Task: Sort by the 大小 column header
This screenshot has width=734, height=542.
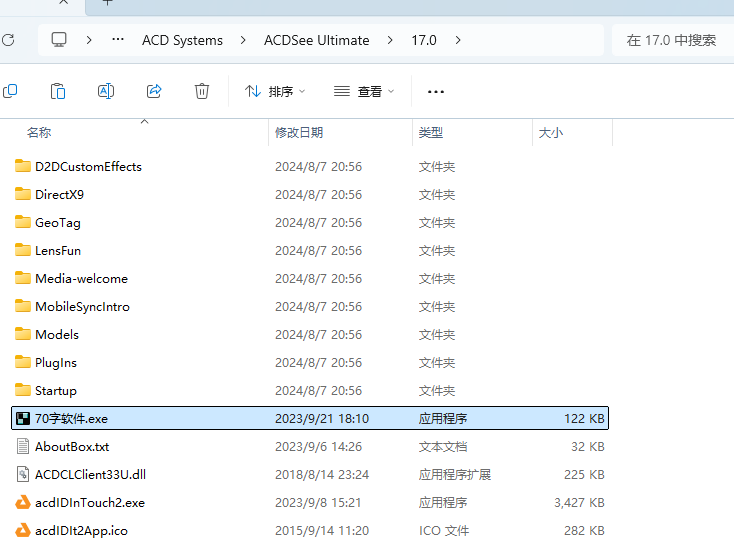Action: pyautogui.click(x=551, y=133)
